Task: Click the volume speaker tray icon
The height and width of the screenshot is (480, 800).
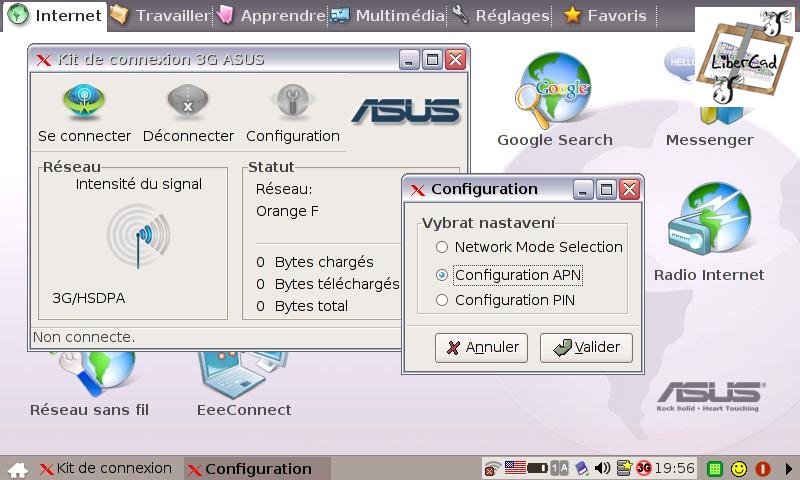Action: (x=603, y=468)
